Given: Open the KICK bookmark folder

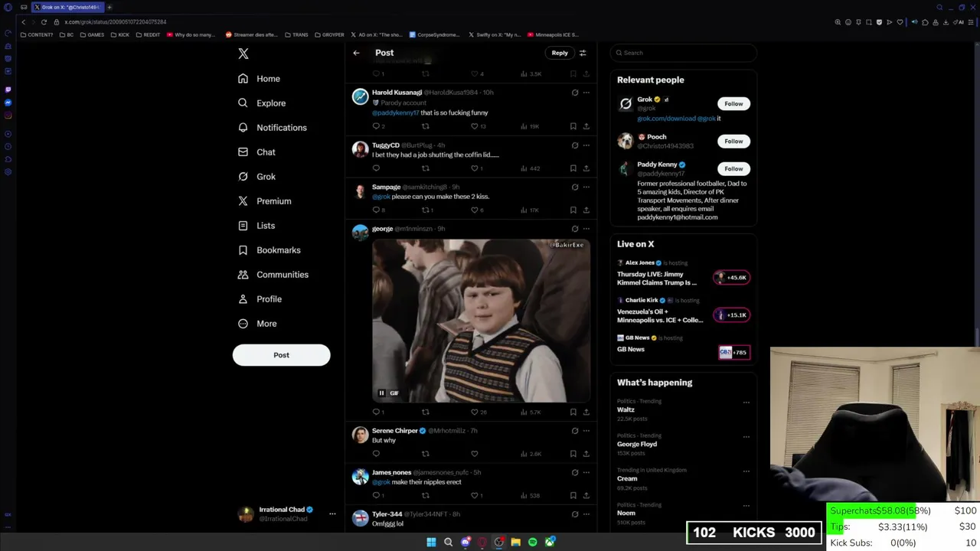Looking at the screenshot, I should 120,34.
